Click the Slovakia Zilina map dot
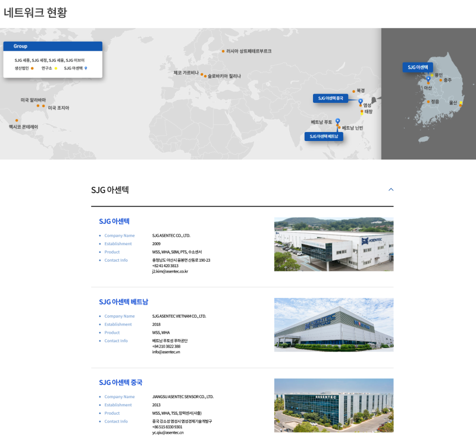This screenshot has width=476, height=448. [205, 76]
